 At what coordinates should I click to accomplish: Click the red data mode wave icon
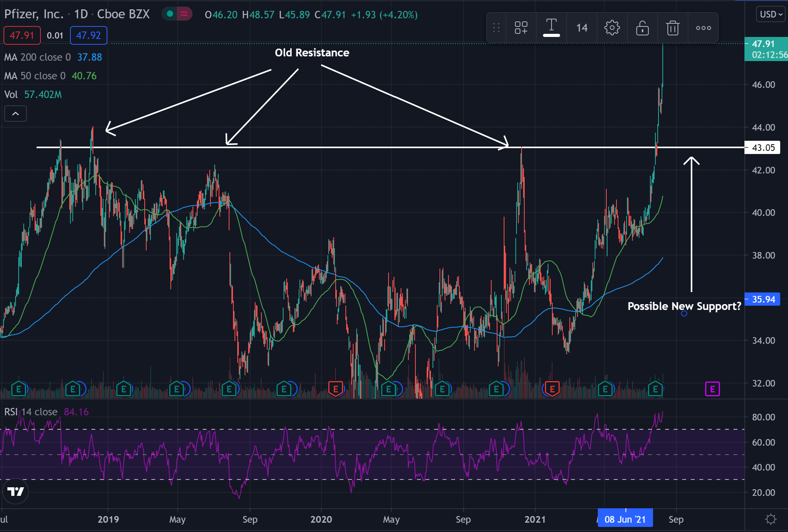[x=184, y=14]
